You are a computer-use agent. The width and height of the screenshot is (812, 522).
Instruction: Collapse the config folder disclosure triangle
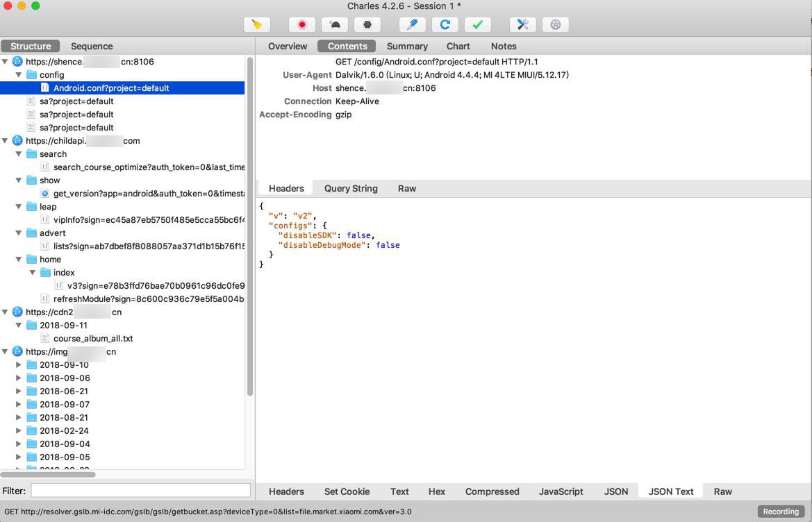point(19,75)
